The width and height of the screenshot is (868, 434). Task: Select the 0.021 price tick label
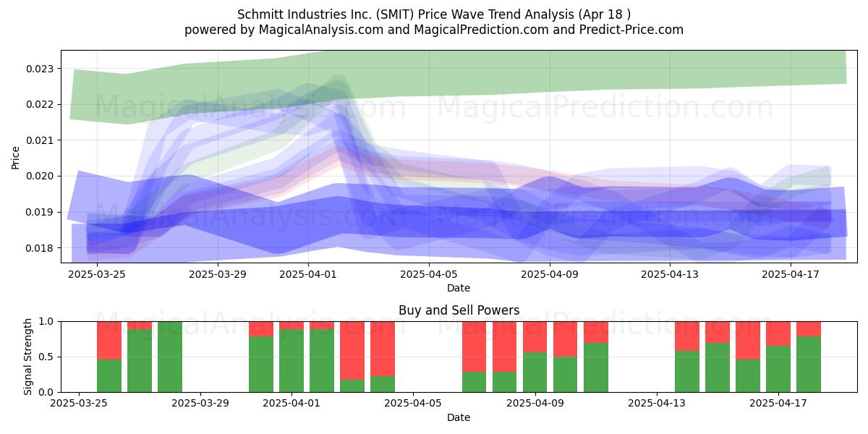[x=41, y=140]
